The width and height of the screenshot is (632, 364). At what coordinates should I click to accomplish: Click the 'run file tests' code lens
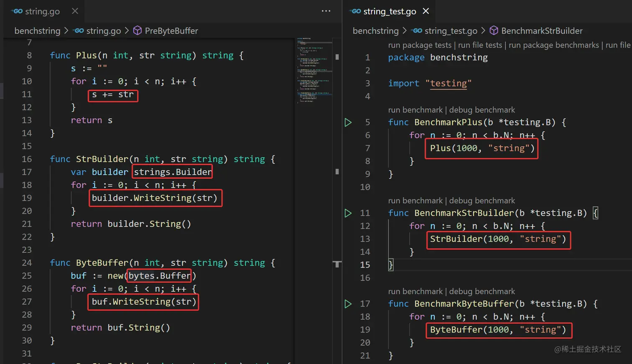click(480, 45)
